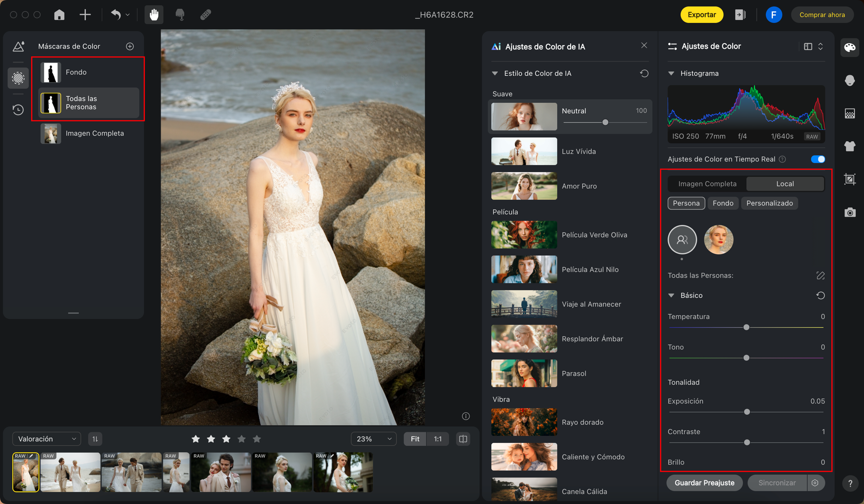Open the 23% zoom level dropdown

(x=373, y=439)
